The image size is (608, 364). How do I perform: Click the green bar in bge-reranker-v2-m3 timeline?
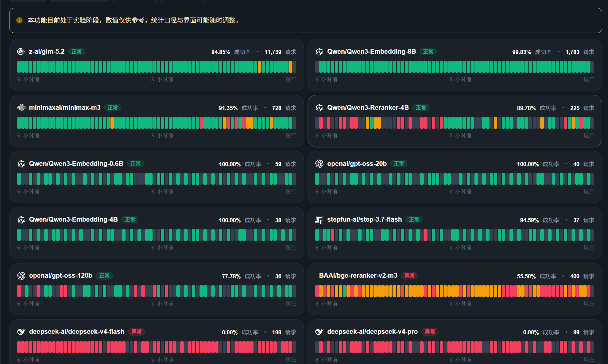click(x=344, y=291)
